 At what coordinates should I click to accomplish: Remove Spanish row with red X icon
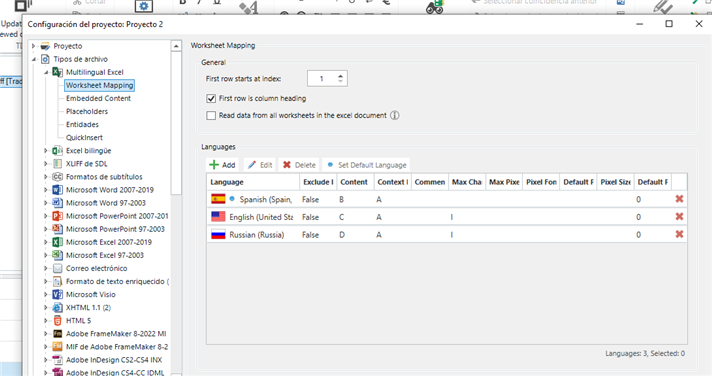coord(679,199)
